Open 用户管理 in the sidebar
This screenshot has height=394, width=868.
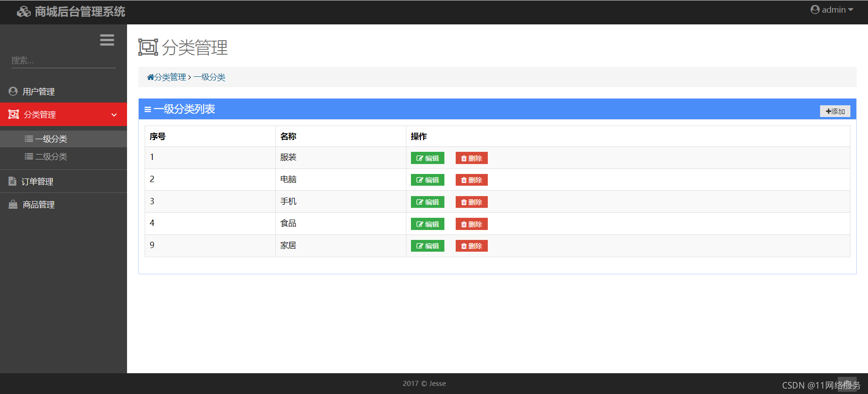(63, 91)
